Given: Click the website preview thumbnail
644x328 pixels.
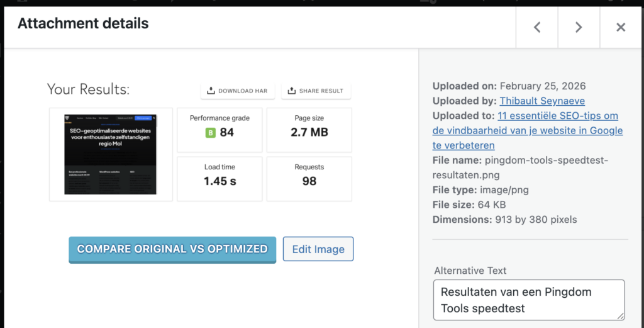Looking at the screenshot, I should (x=111, y=154).
